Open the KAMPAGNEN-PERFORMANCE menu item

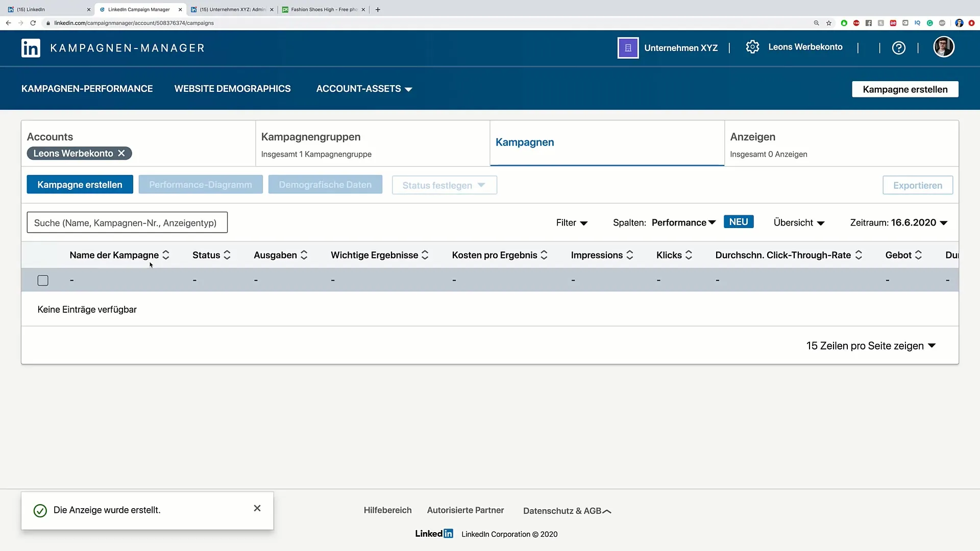point(87,89)
